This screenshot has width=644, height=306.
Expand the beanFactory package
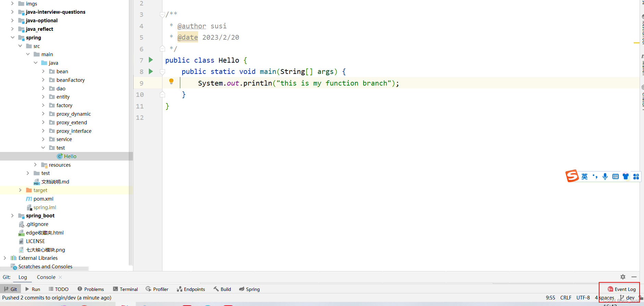pos(43,80)
